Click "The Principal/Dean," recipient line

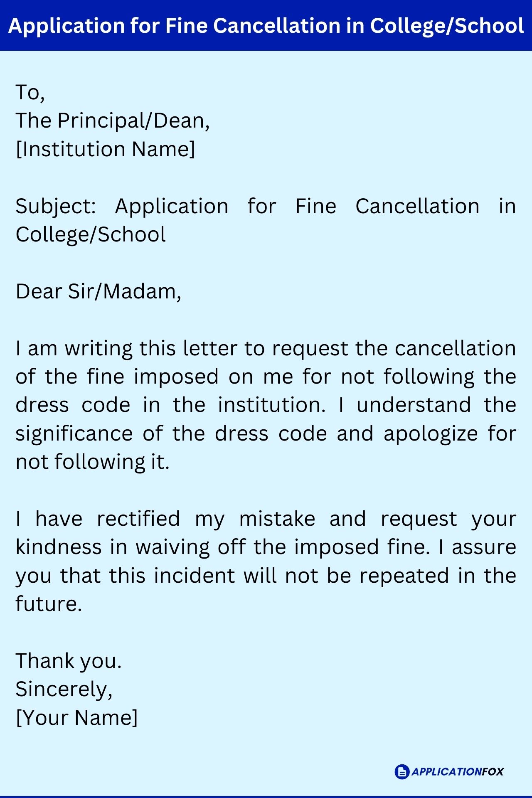tap(113, 121)
